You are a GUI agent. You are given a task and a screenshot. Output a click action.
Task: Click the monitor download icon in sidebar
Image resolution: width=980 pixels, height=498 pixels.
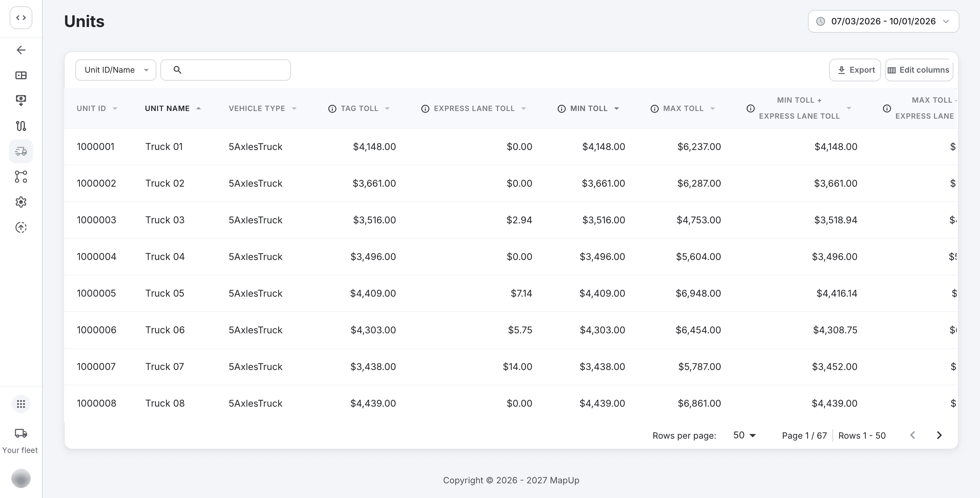[21, 100]
